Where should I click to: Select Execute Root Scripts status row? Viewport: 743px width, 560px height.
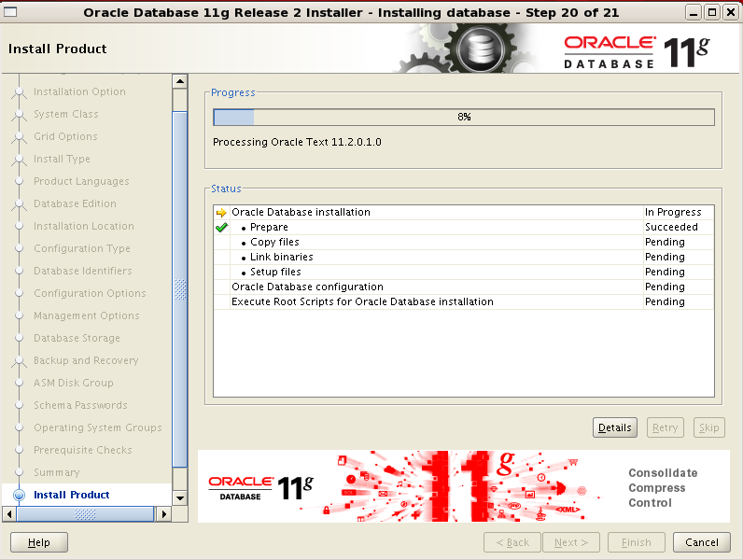pos(362,302)
